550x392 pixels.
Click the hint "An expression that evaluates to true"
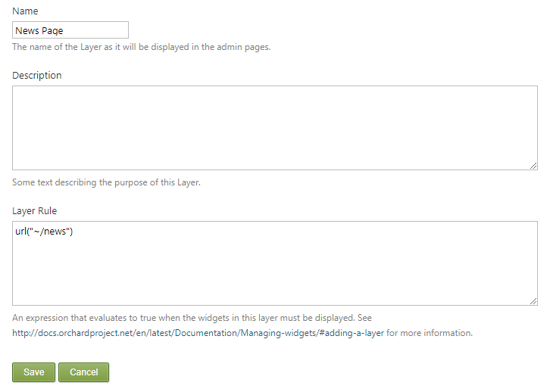click(x=192, y=318)
